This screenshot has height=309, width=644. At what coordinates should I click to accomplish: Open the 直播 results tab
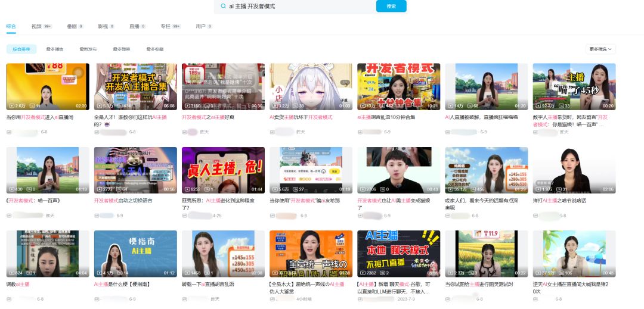pos(138,26)
